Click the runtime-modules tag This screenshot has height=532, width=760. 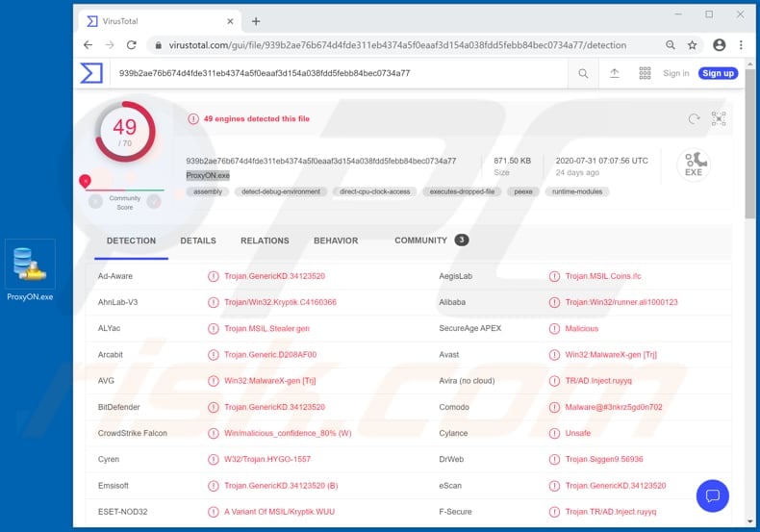[x=577, y=191]
